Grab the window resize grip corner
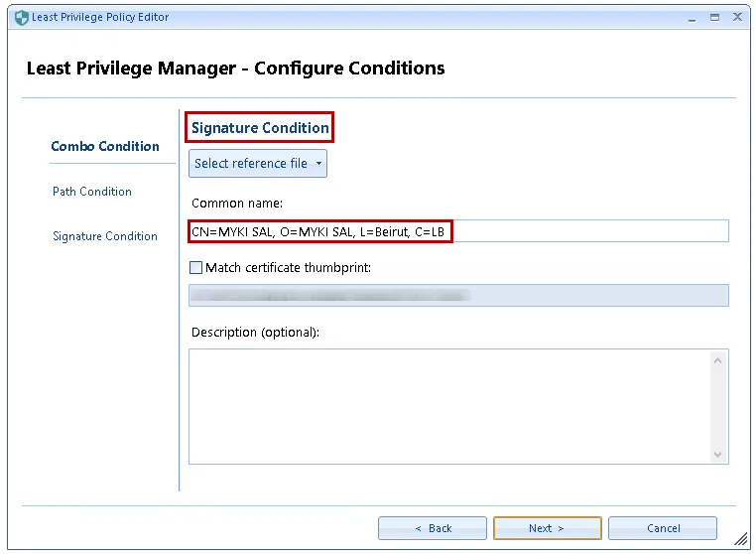Image resolution: width=756 pixels, height=554 pixels. coord(740,539)
